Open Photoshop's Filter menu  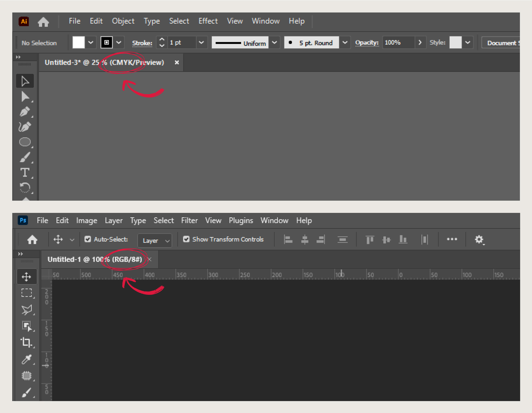190,220
